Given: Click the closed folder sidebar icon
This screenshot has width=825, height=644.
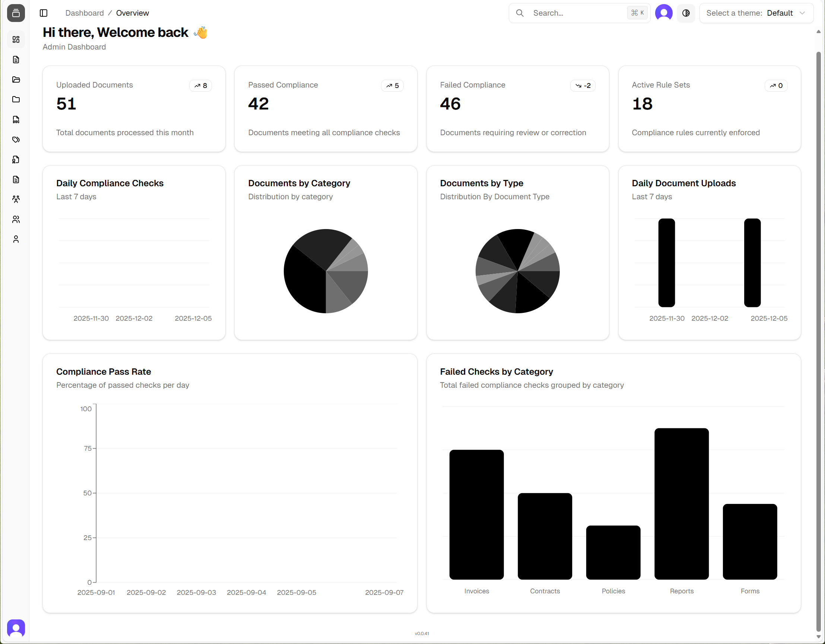Looking at the screenshot, I should click(x=16, y=99).
